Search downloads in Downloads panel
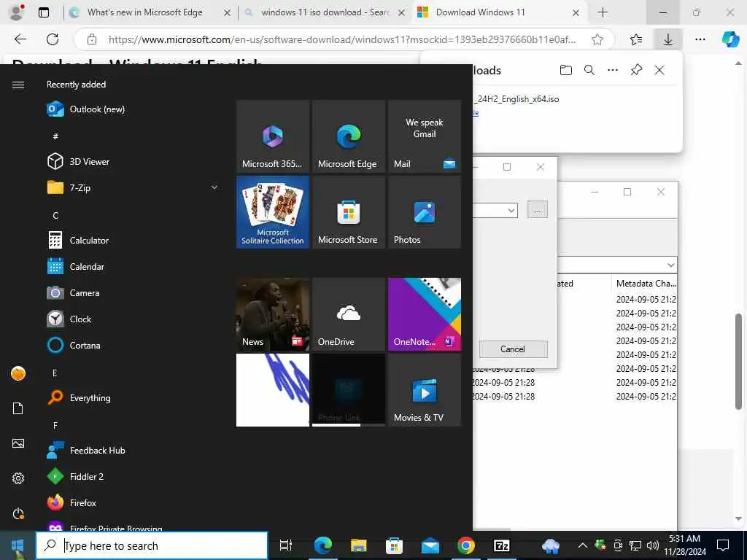This screenshot has height=560, width=747. tap(589, 71)
